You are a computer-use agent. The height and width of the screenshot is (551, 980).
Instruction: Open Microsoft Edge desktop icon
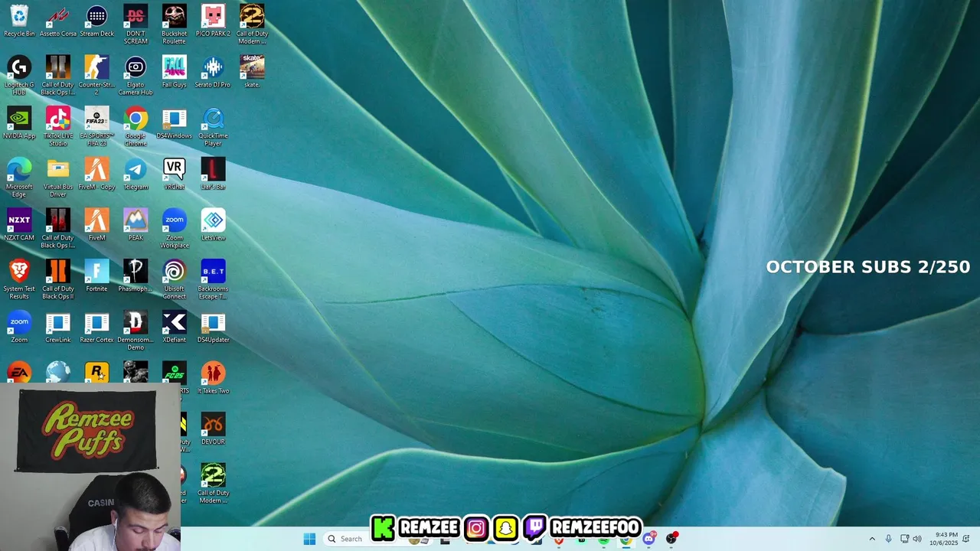point(19,177)
